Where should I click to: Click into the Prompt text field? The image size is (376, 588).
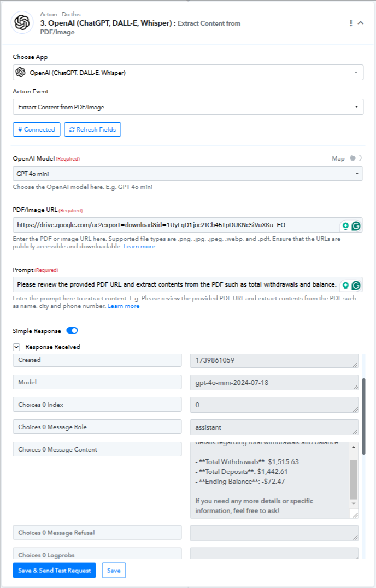click(x=177, y=284)
